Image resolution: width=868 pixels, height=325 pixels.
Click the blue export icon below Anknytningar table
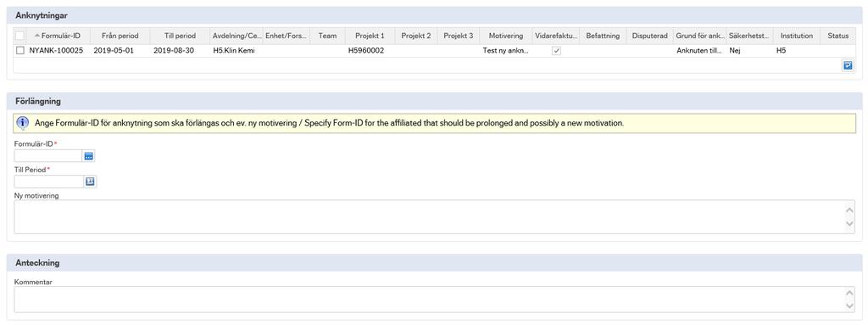pos(848,65)
